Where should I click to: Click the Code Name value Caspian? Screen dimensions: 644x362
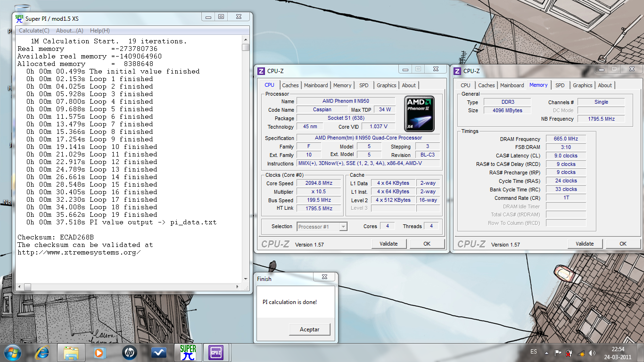pos(322,109)
